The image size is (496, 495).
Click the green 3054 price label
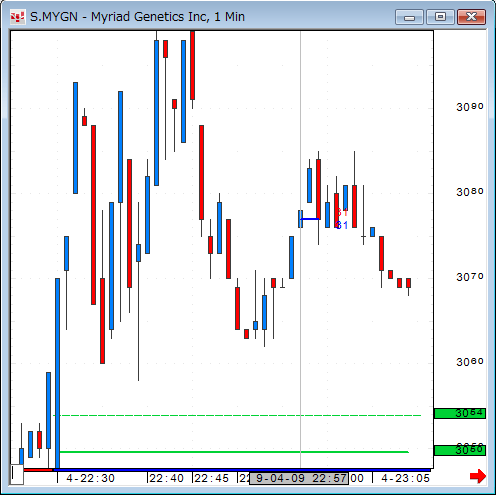tap(460, 414)
